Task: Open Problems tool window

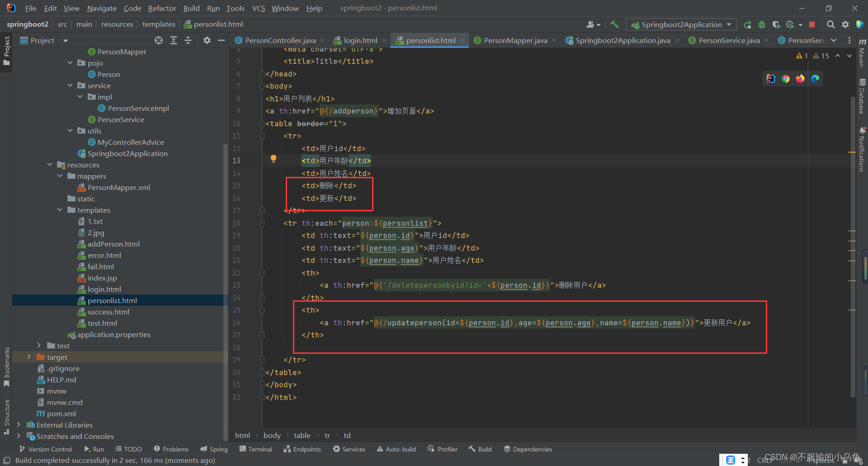Action: [171, 449]
